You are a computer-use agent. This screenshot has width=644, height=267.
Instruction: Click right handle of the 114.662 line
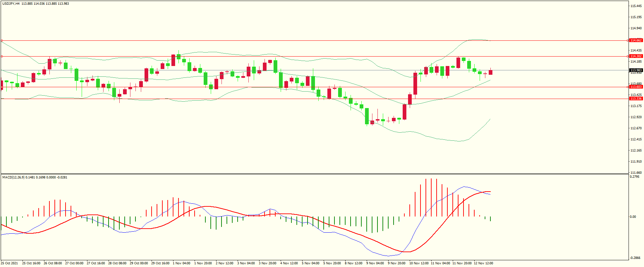click(x=628, y=40)
